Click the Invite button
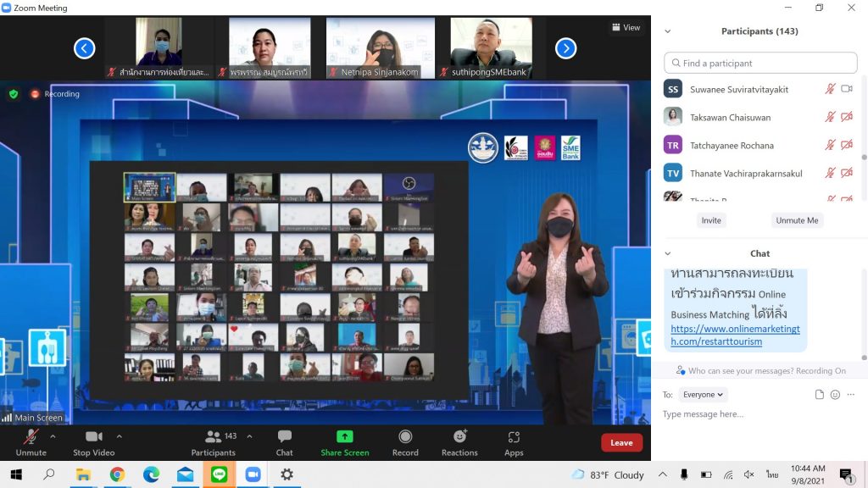The height and width of the screenshot is (488, 868). 711,220
